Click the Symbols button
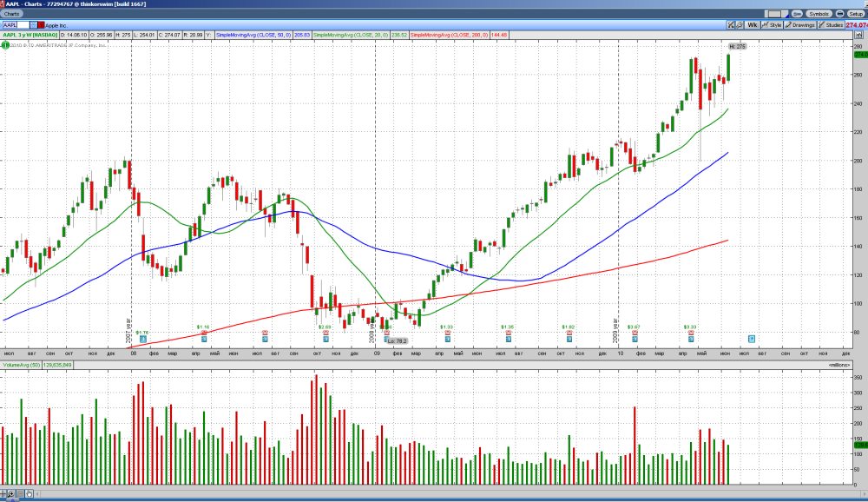The width and height of the screenshot is (868, 502). (x=819, y=14)
